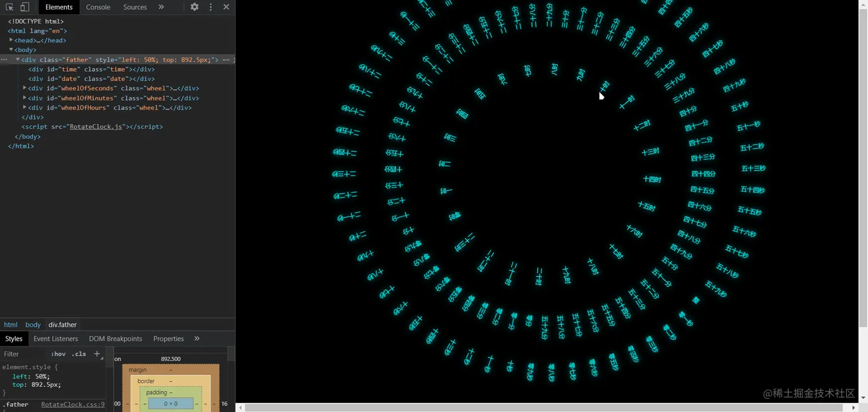Open the RotateClock.css:9 source link

tap(73, 405)
